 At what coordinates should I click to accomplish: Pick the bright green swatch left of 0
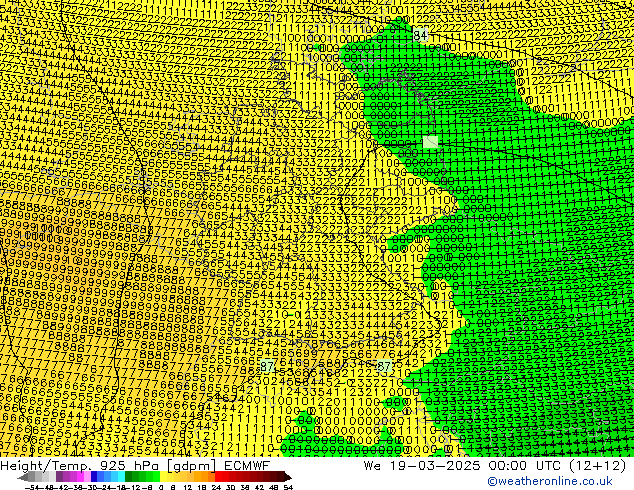[156, 477]
